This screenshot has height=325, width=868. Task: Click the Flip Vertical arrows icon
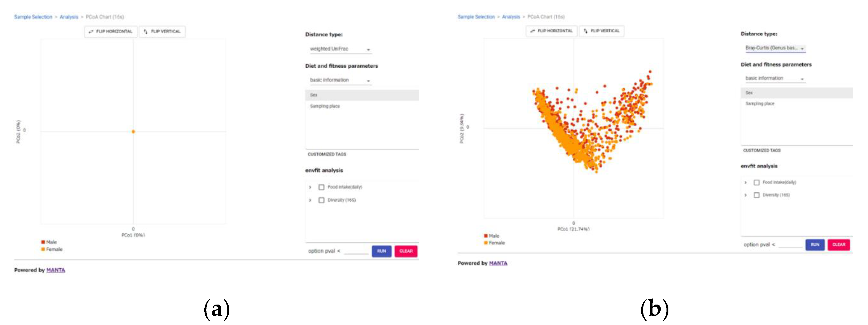pyautogui.click(x=145, y=31)
